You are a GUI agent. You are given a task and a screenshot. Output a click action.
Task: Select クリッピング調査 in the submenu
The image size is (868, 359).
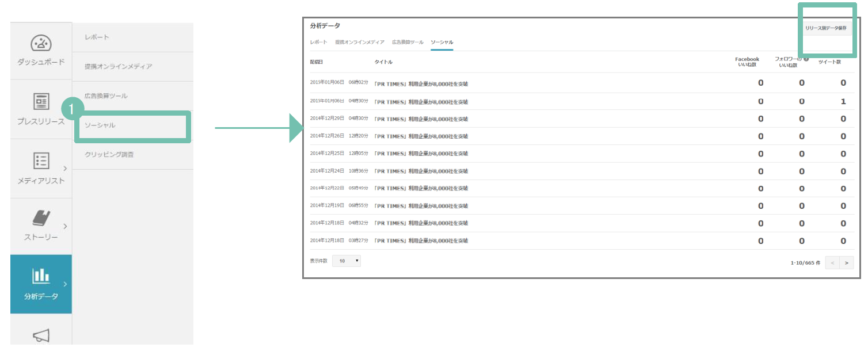pos(109,155)
